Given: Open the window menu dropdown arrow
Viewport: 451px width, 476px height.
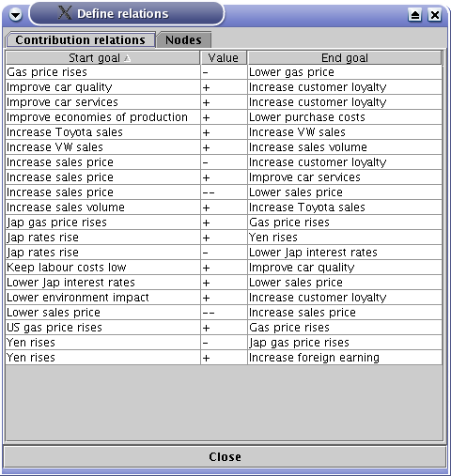Looking at the screenshot, I should (x=15, y=14).
